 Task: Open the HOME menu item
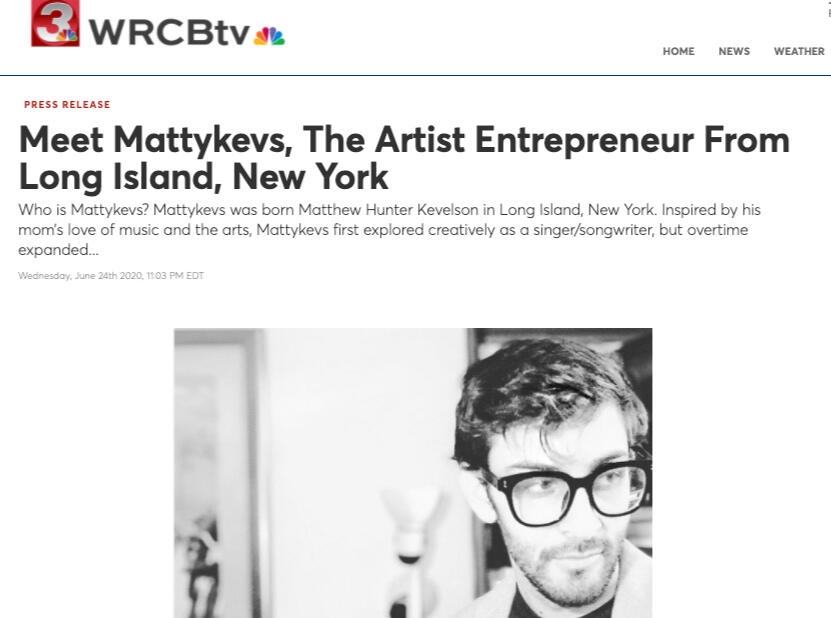(678, 51)
